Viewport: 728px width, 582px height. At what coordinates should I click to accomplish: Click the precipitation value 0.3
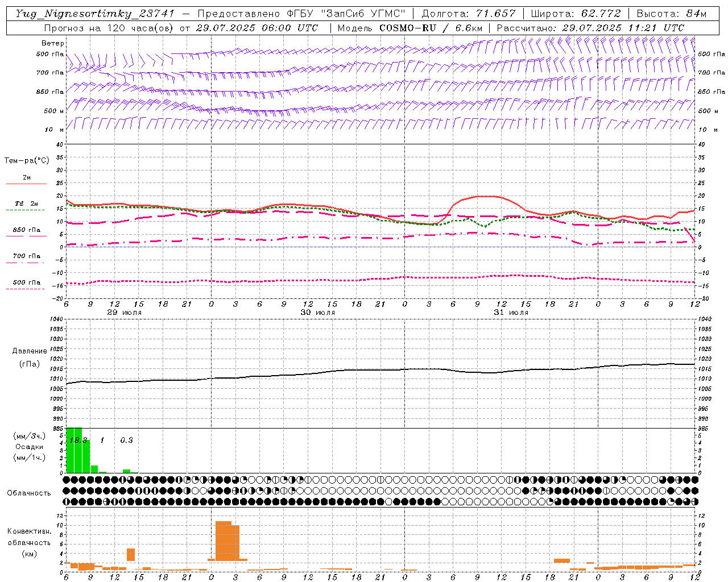[x=126, y=440]
